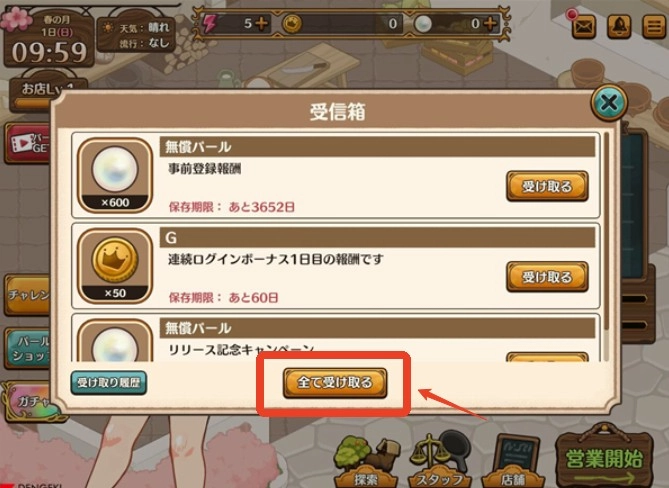Claim the login bonus G reward
The width and height of the screenshot is (669, 488).
547,277
